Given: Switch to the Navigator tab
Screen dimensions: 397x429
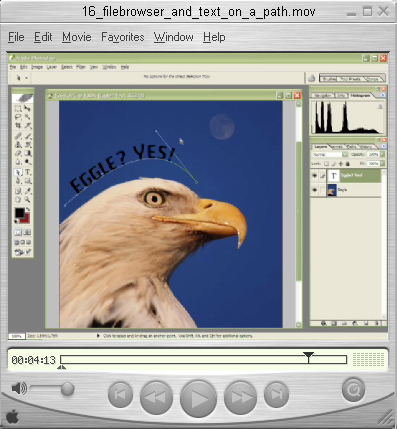Looking at the screenshot, I should click(x=322, y=95).
